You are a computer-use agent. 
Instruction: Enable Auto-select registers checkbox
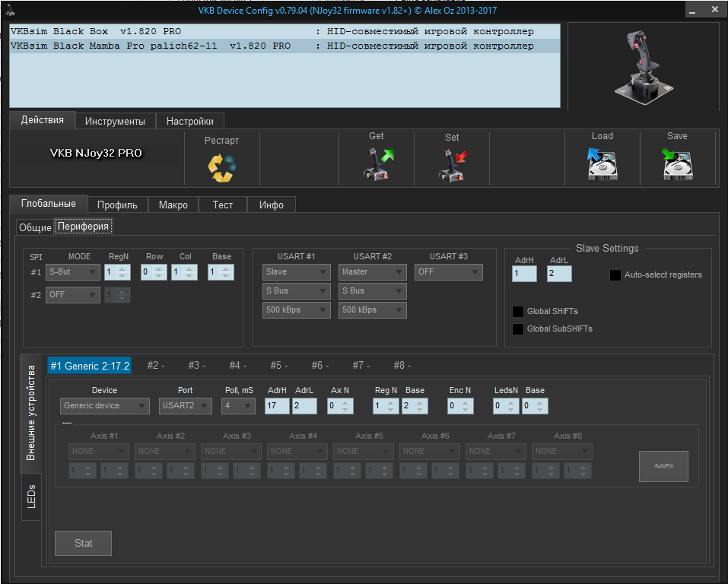click(x=615, y=275)
